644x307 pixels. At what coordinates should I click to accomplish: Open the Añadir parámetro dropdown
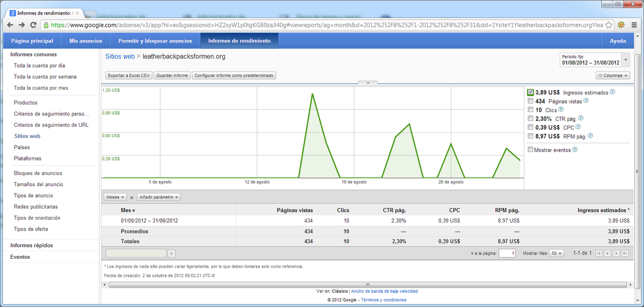(159, 197)
